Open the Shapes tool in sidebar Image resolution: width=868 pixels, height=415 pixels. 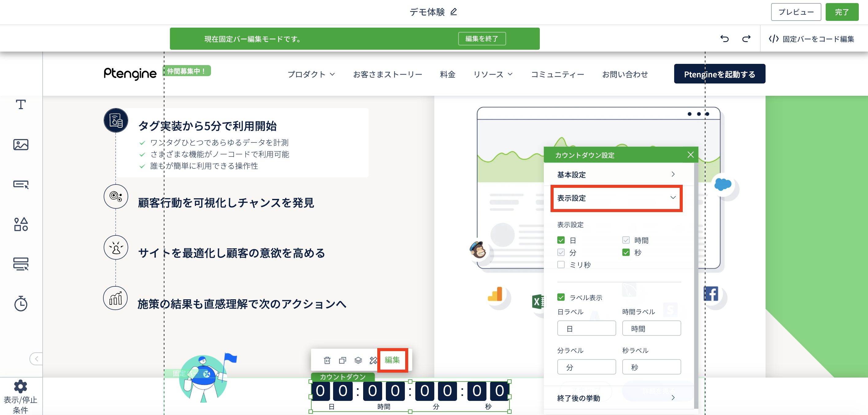click(x=21, y=224)
